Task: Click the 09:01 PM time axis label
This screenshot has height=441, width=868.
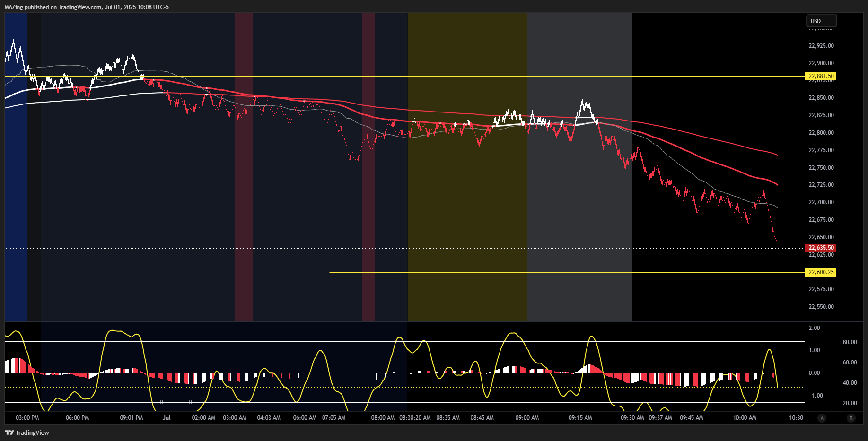Action: (x=132, y=418)
